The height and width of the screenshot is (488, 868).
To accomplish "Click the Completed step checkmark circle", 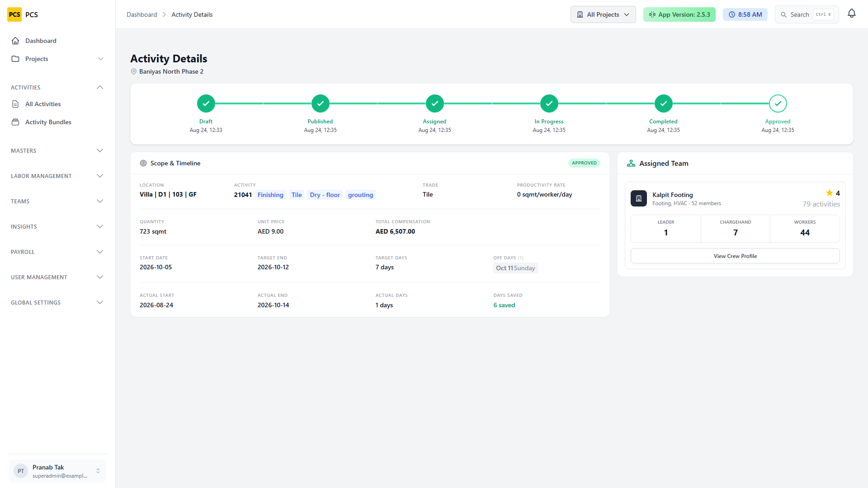I will (663, 103).
